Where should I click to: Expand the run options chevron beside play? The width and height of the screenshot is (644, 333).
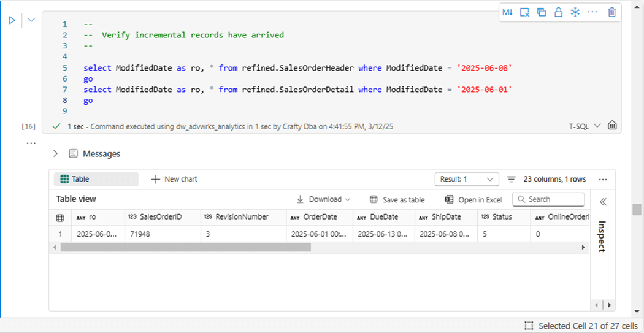[31, 20]
